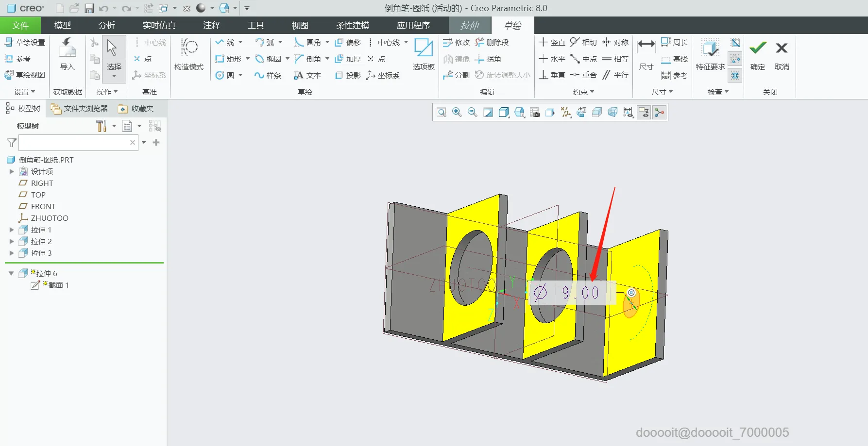This screenshot has width=868, height=446.
Task: Open the 矩形 (rectangle) dropdown arrow
Action: (x=248, y=59)
